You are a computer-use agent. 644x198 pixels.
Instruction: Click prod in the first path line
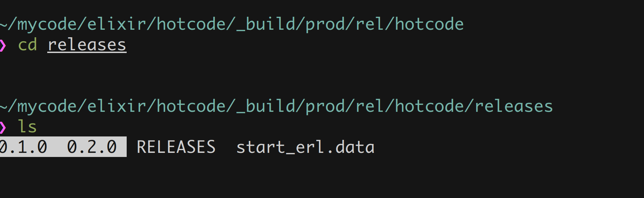pos(326,25)
